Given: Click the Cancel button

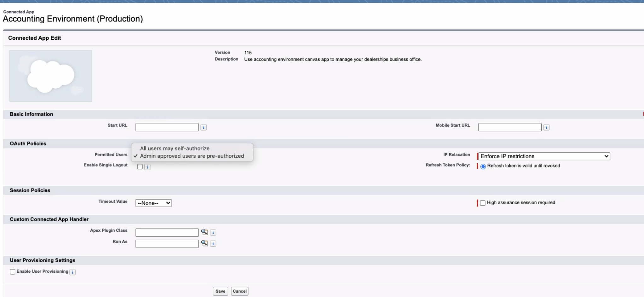Looking at the screenshot, I should point(239,291).
